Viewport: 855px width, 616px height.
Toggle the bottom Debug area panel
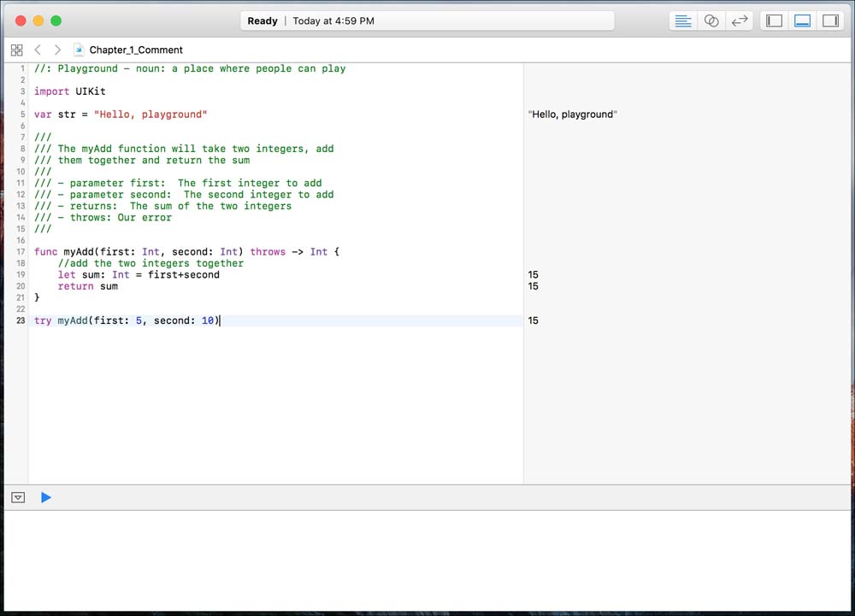point(802,21)
